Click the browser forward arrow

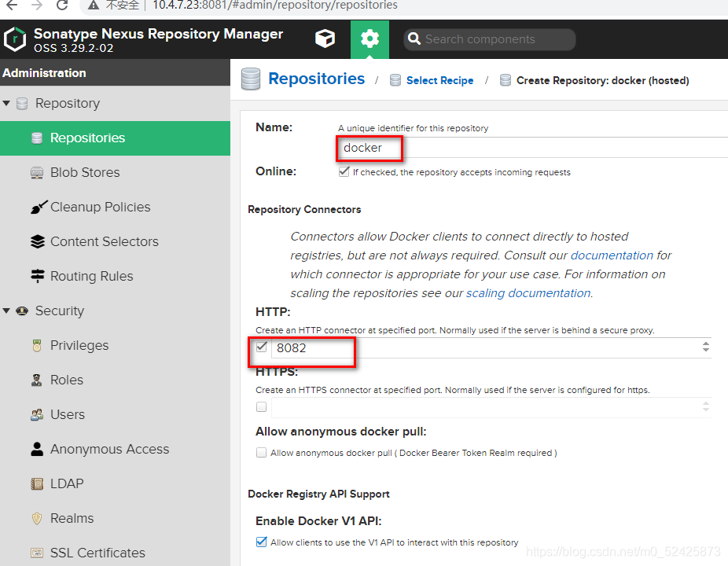(x=37, y=5)
